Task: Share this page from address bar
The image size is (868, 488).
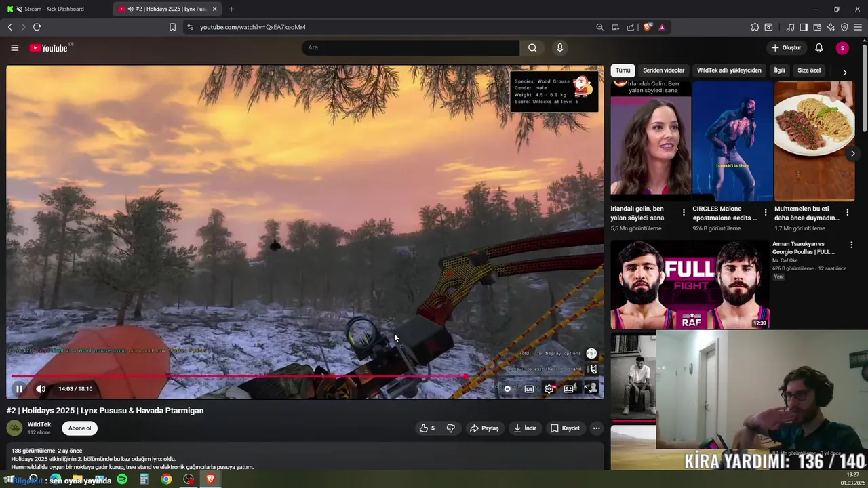Action: click(631, 27)
